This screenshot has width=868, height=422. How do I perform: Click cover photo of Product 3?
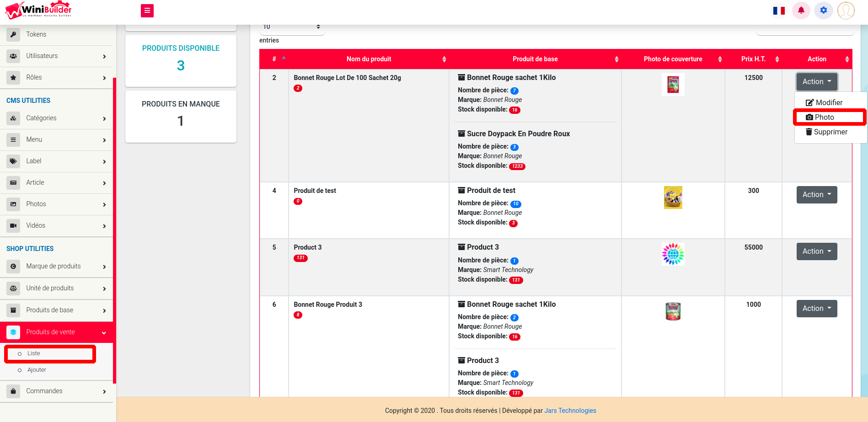point(673,254)
